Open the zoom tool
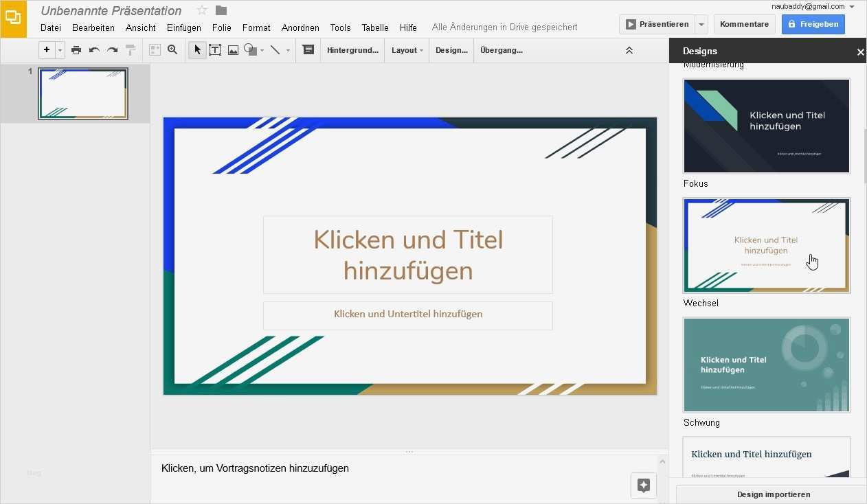Image resolution: width=867 pixels, height=504 pixels. [x=172, y=50]
